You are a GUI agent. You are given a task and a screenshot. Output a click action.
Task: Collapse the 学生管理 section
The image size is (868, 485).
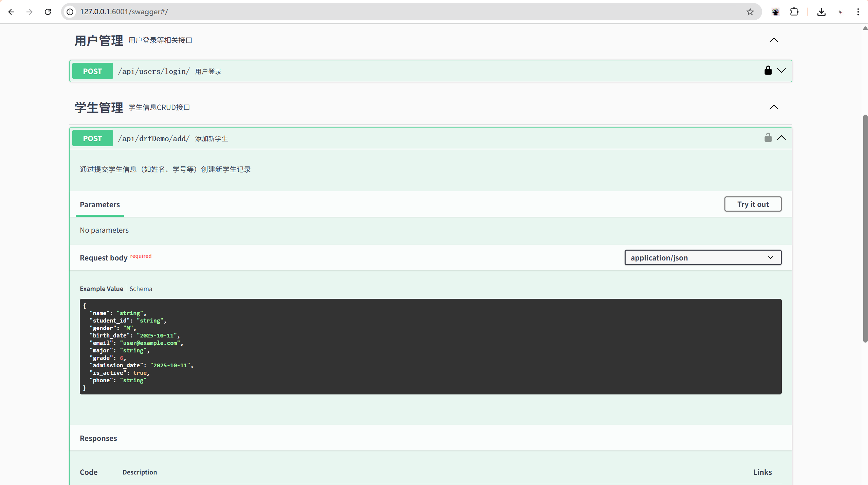coord(774,108)
